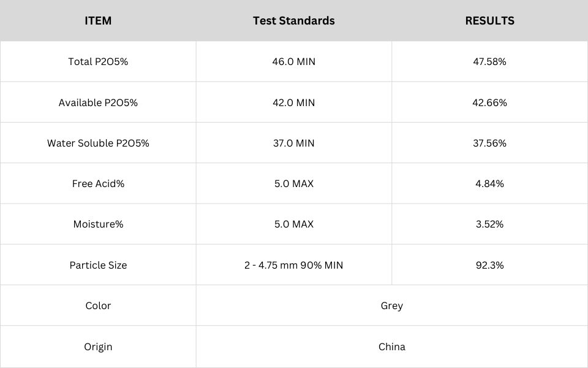The height and width of the screenshot is (368, 588).
Task: Click the Test Standards column header
Action: pyautogui.click(x=294, y=21)
